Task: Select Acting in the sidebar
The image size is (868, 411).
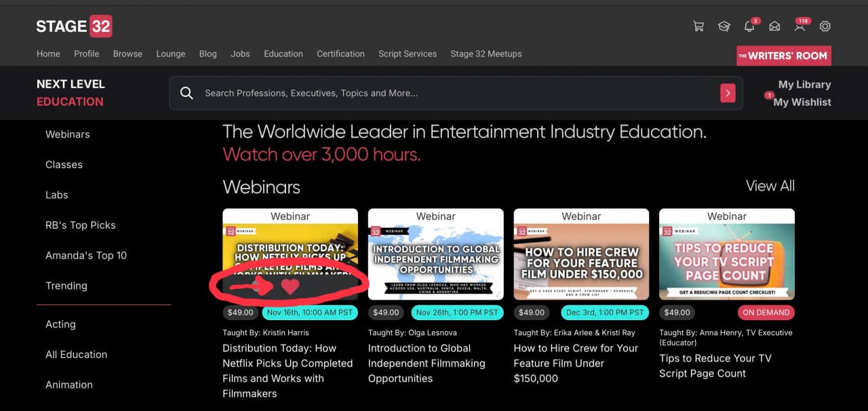Action: click(60, 324)
